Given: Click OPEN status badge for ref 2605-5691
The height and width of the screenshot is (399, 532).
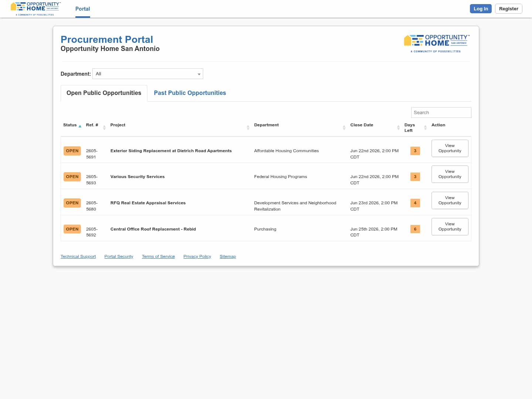Looking at the screenshot, I should coord(72,151).
